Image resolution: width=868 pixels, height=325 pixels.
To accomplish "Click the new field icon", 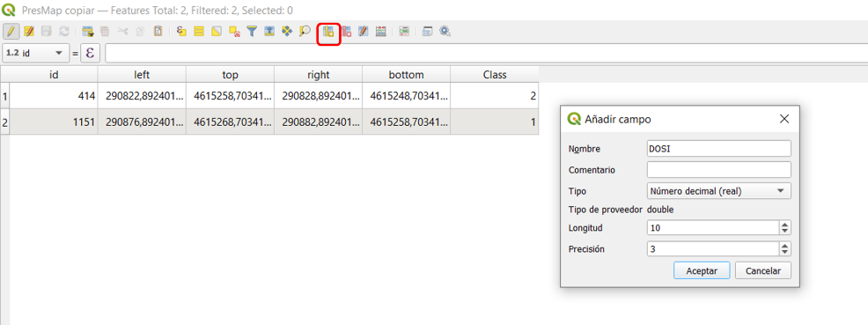I will click(x=328, y=32).
